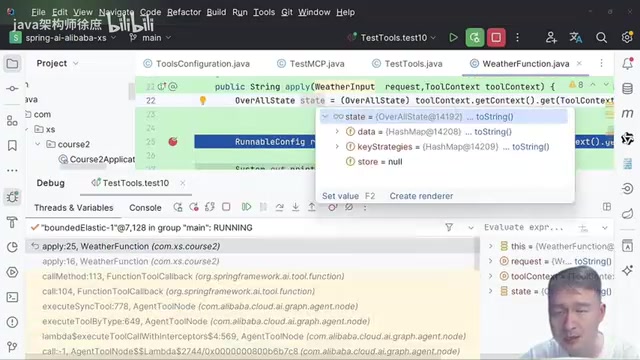The height and width of the screenshot is (360, 640).
Task: Collapse the state variable in popup
Action: [325, 117]
